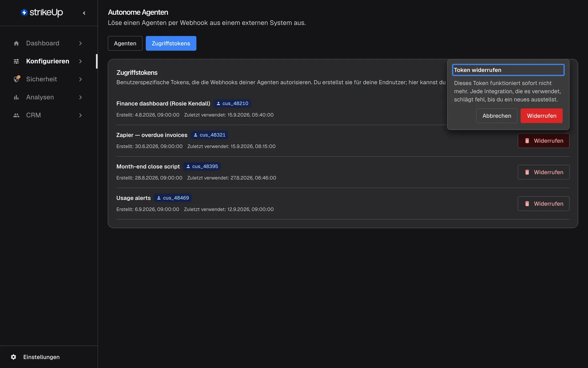Image resolution: width=588 pixels, height=368 pixels.
Task: Click user icon in cus_48321 badge
Action: pyautogui.click(x=196, y=135)
